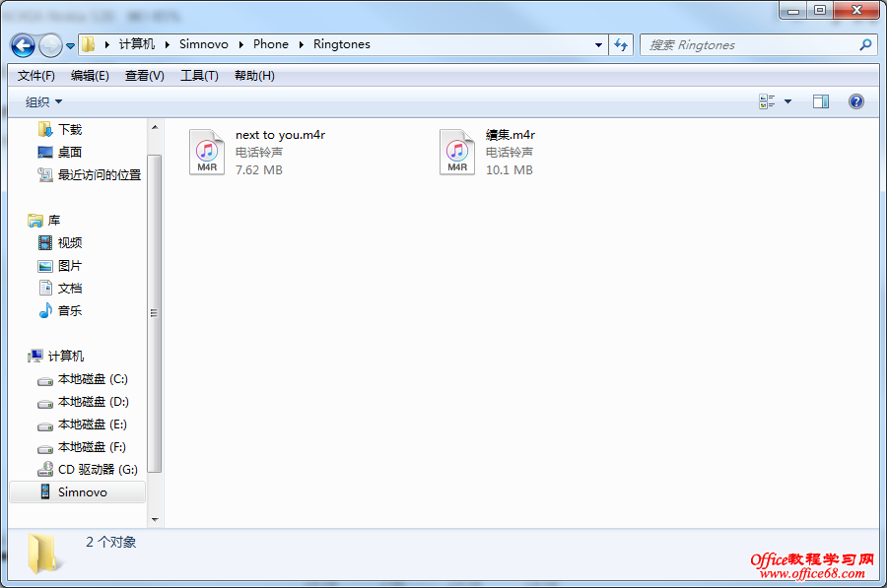887x588 pixels.
Task: Click the 音乐 note icon
Action: tap(45, 310)
